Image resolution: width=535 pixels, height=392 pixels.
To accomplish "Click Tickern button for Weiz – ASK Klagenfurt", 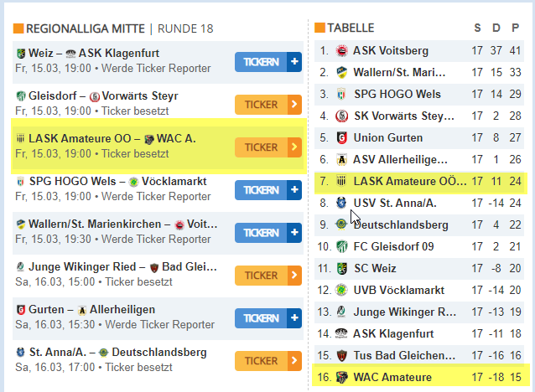I will coord(267,61).
